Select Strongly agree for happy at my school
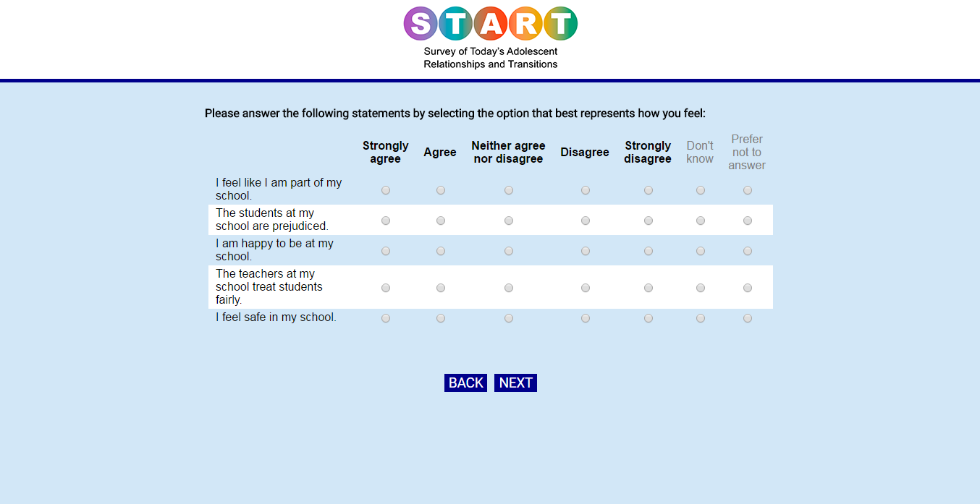This screenshot has height=504, width=980. pyautogui.click(x=386, y=251)
